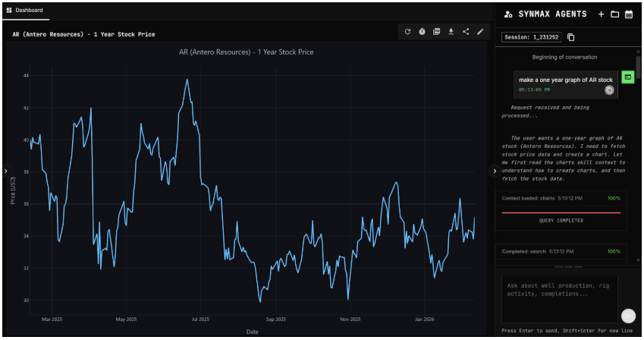Click the refresh chart icon

[407, 32]
